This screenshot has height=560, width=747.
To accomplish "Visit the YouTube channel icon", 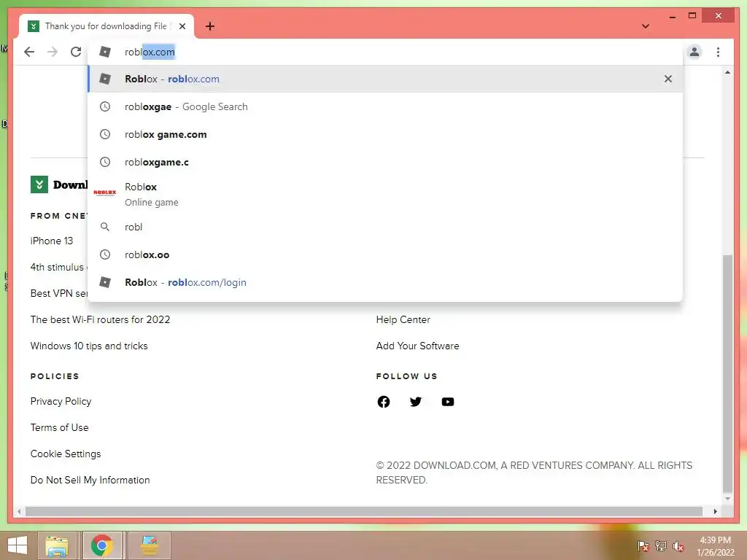I will tap(448, 402).
